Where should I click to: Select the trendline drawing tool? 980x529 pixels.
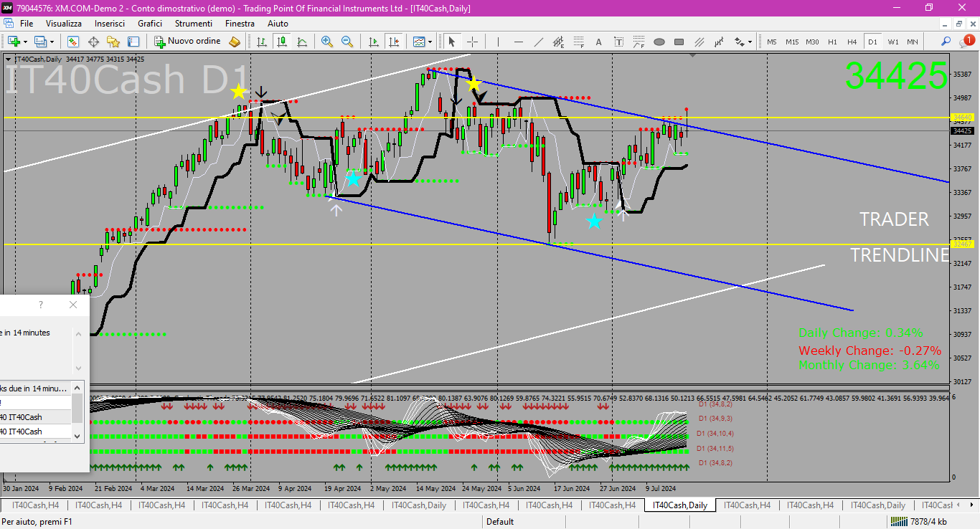pyautogui.click(x=539, y=42)
